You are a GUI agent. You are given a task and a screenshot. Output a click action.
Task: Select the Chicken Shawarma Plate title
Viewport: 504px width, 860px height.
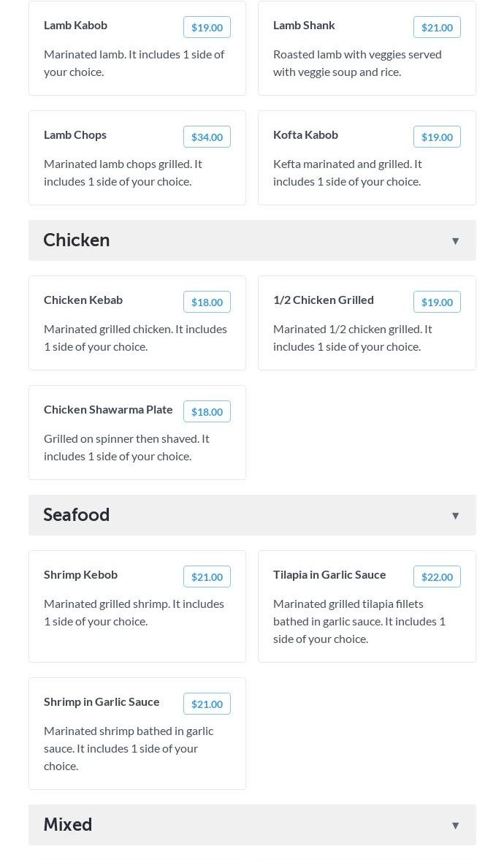click(x=108, y=410)
